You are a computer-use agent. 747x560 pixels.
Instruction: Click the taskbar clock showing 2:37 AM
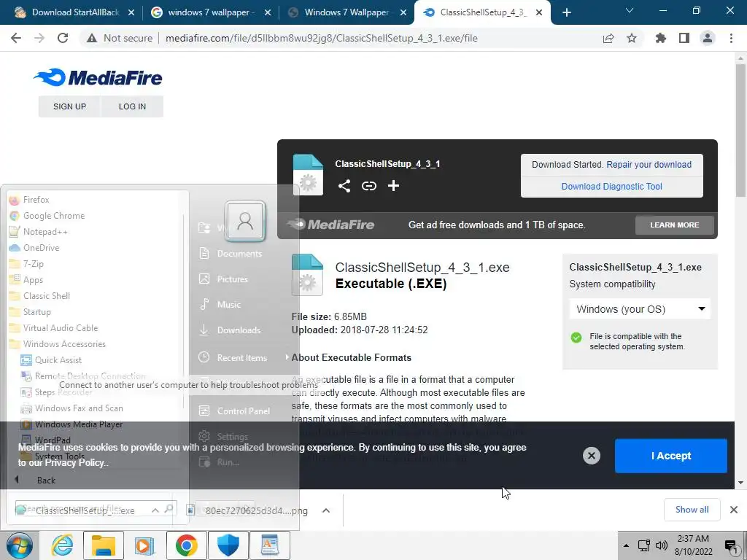(x=693, y=545)
